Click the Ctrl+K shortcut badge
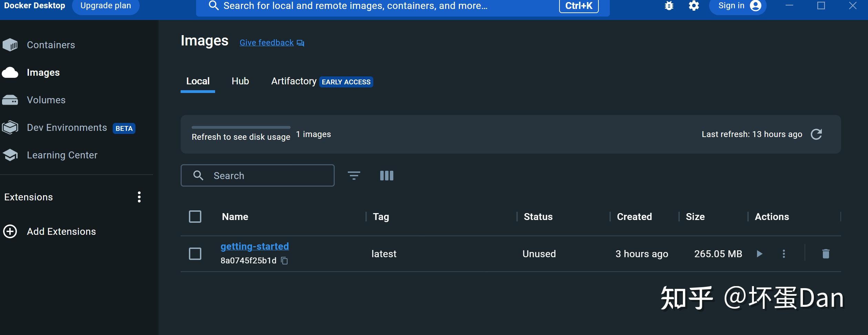Image resolution: width=868 pixels, height=335 pixels. pos(579,6)
